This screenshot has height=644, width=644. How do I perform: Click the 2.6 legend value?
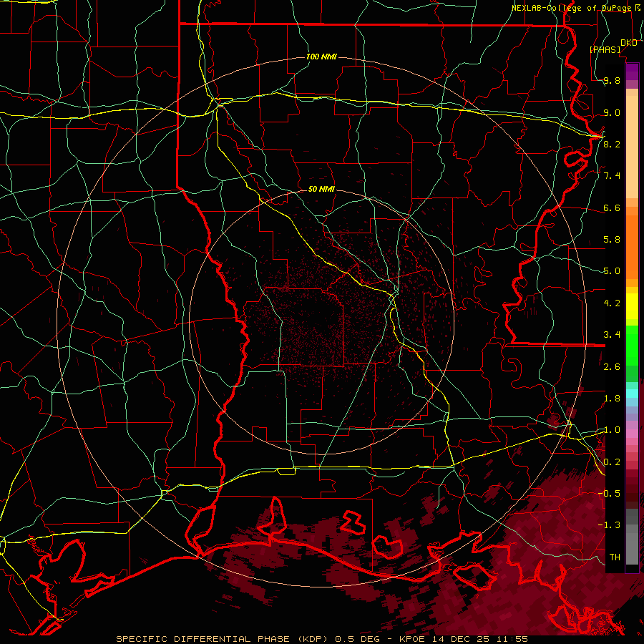612,367
